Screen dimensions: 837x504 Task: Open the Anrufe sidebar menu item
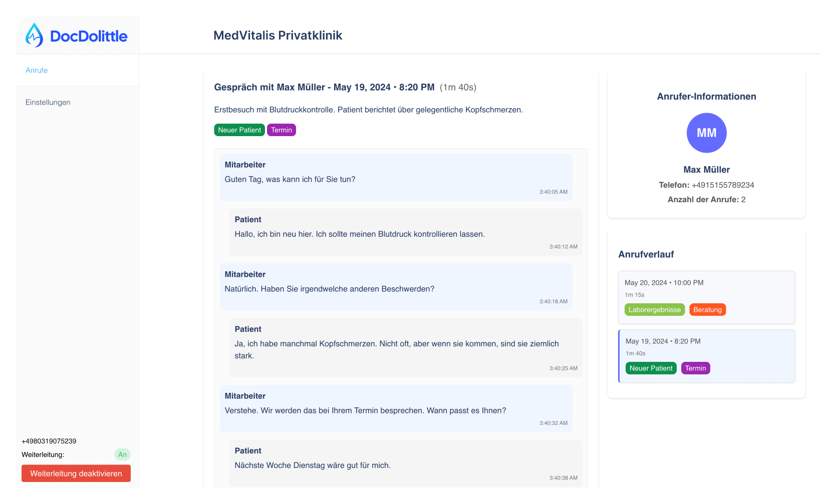click(x=37, y=70)
